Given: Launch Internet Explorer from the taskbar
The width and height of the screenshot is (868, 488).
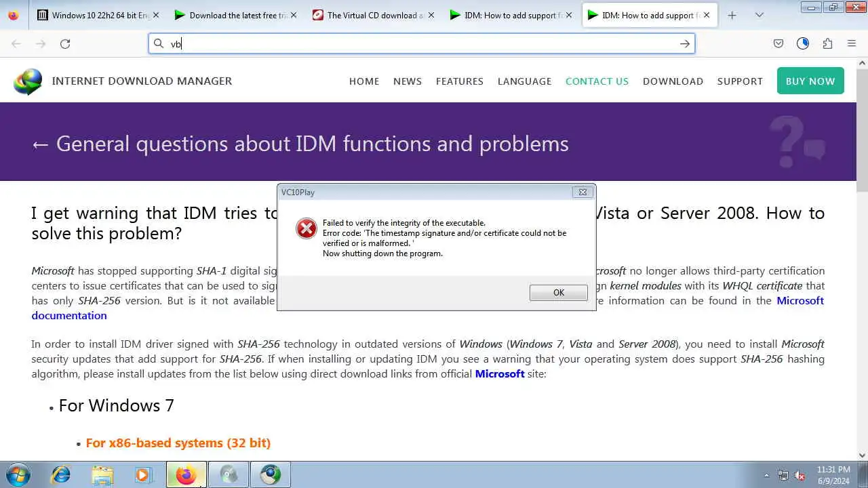Looking at the screenshot, I should pyautogui.click(x=61, y=475).
